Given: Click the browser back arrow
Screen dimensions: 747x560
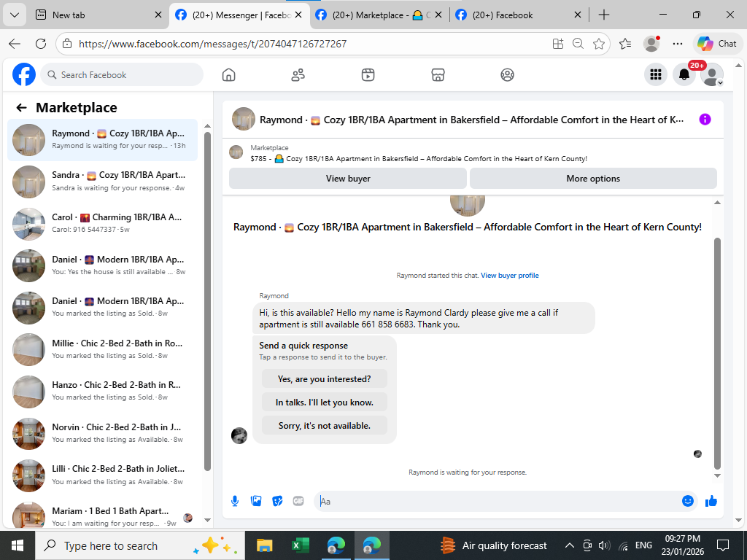Looking at the screenshot, I should pos(15,44).
